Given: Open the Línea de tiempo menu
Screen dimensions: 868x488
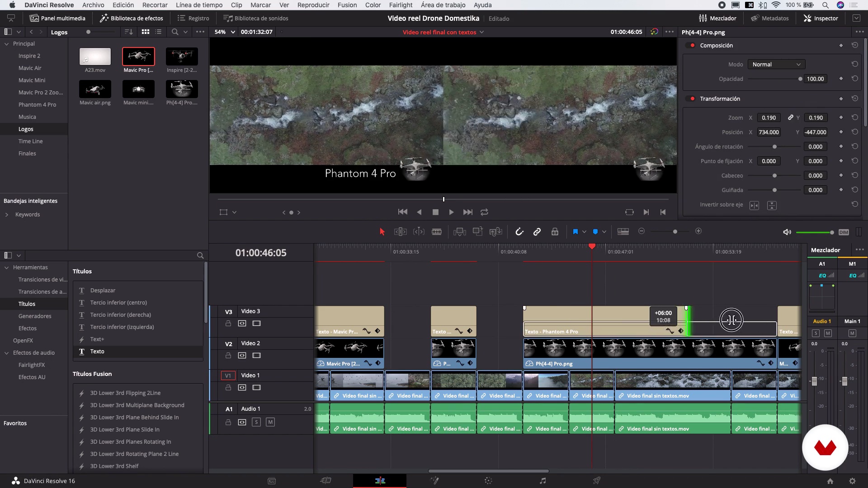Looking at the screenshot, I should [199, 5].
